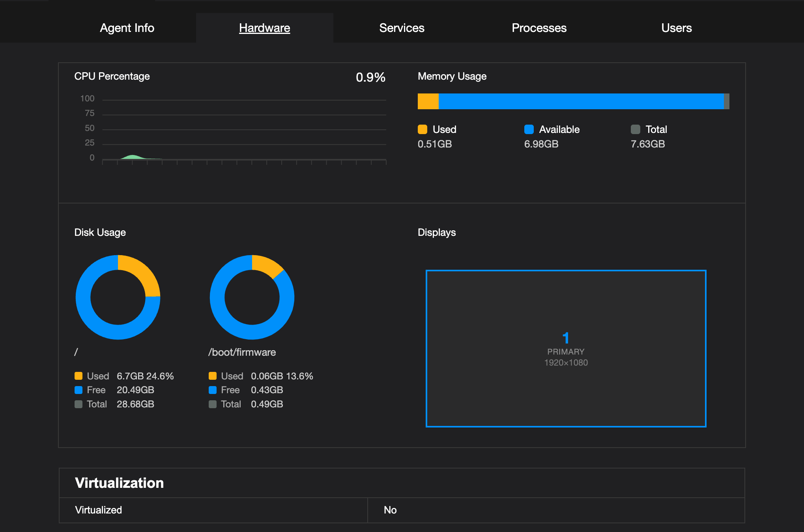The width and height of the screenshot is (804, 532).
Task: Select the root / disk usage donut chart
Action: coord(118,297)
